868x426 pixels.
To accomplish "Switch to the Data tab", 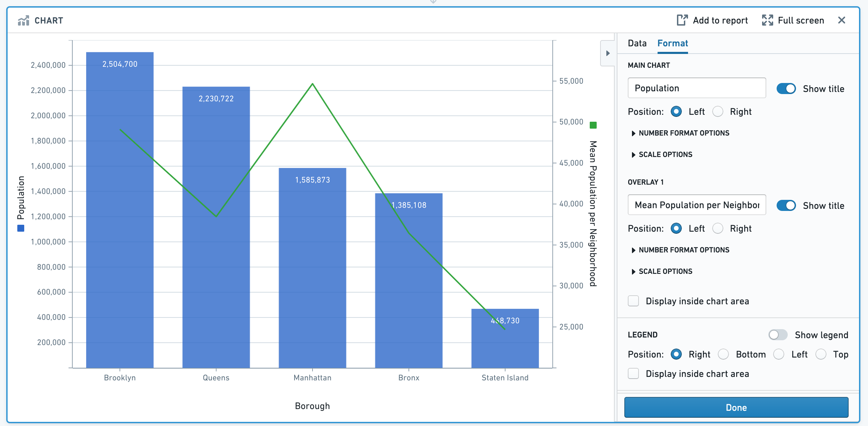I will click(x=637, y=43).
